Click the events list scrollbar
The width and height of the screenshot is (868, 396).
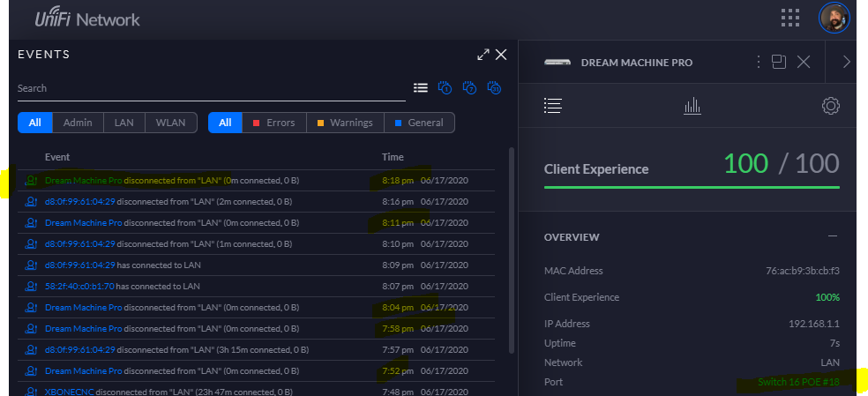512,250
